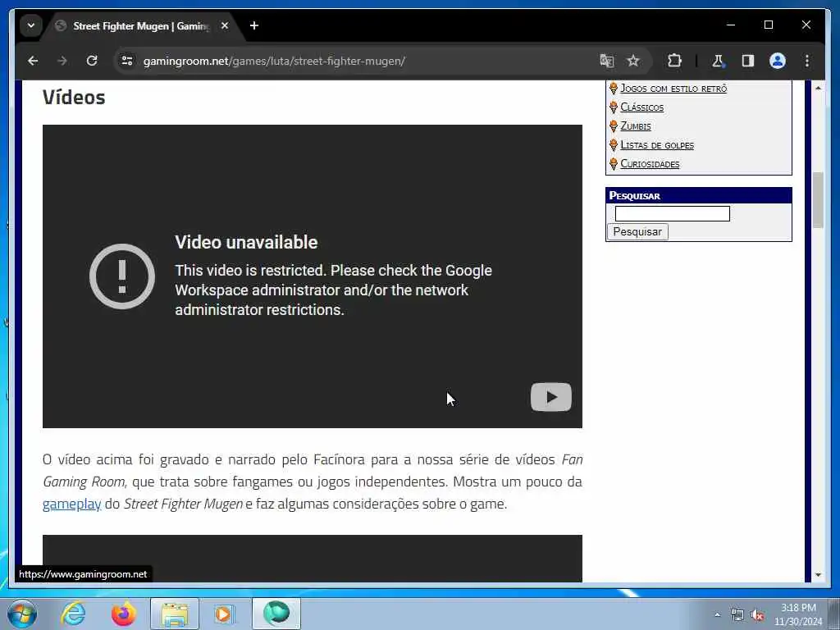
Task: Open the Chrome three-dot menu
Action: [807, 61]
